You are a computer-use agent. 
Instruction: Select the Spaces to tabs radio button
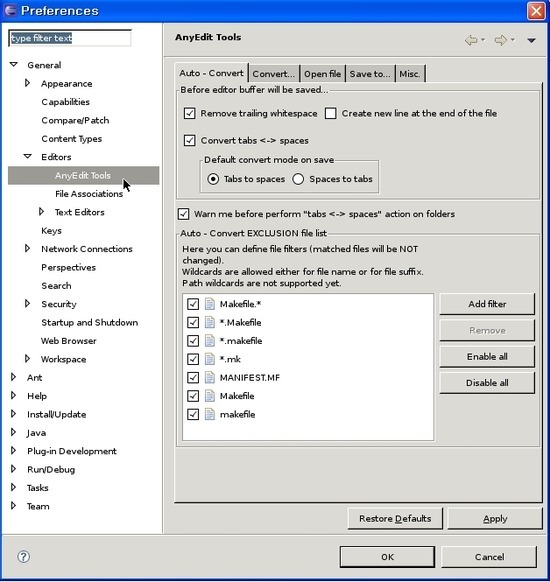(x=298, y=179)
